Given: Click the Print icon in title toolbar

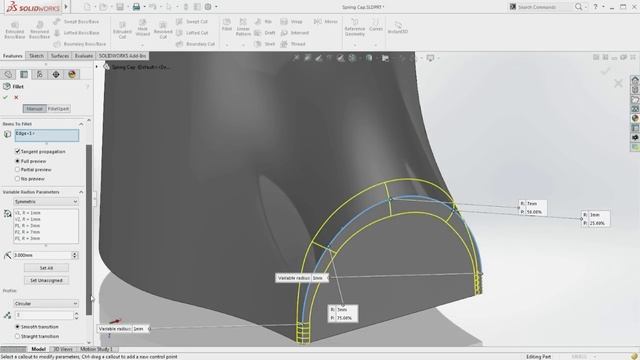Looking at the screenshot, I should 136,7.
